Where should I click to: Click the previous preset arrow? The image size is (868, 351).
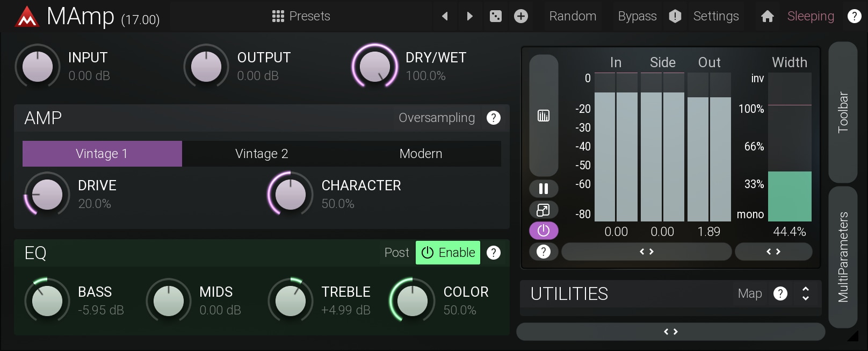[445, 16]
